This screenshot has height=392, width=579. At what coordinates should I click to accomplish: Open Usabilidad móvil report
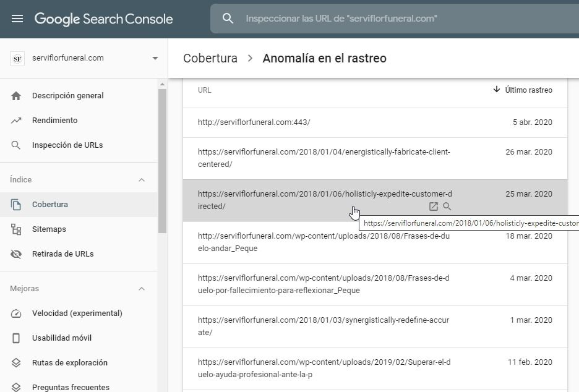(x=62, y=338)
